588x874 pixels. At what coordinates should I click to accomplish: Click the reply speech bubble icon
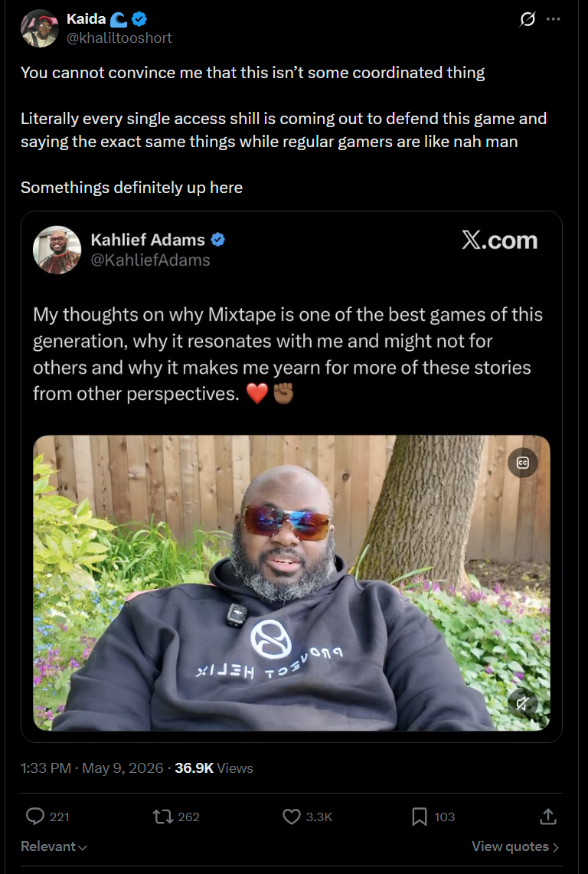click(35, 816)
